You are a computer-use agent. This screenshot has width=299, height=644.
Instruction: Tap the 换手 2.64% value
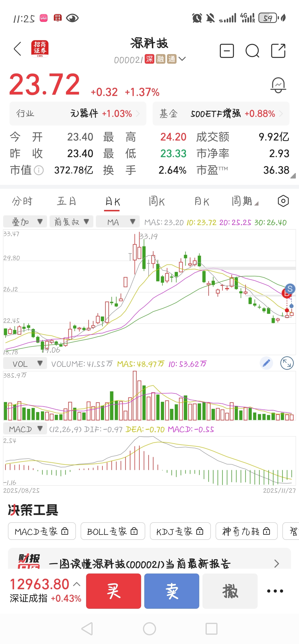(x=172, y=170)
